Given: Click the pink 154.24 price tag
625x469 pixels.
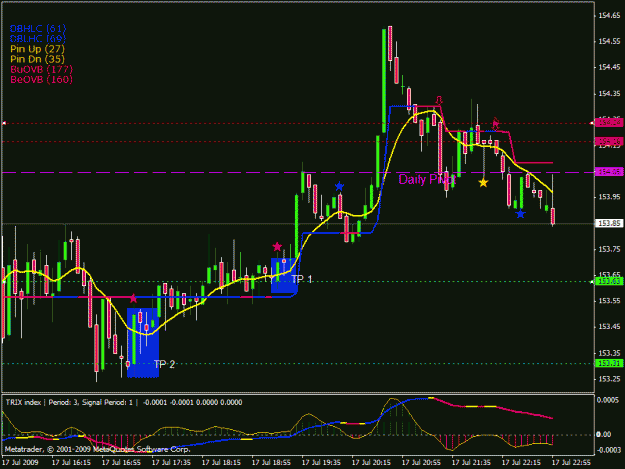Looking at the screenshot, I should pyautogui.click(x=609, y=123).
